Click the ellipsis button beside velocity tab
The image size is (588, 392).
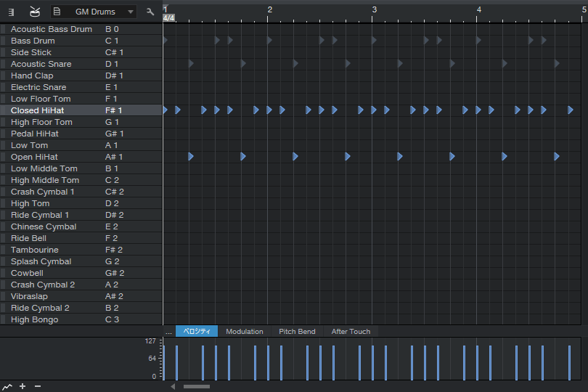click(168, 332)
